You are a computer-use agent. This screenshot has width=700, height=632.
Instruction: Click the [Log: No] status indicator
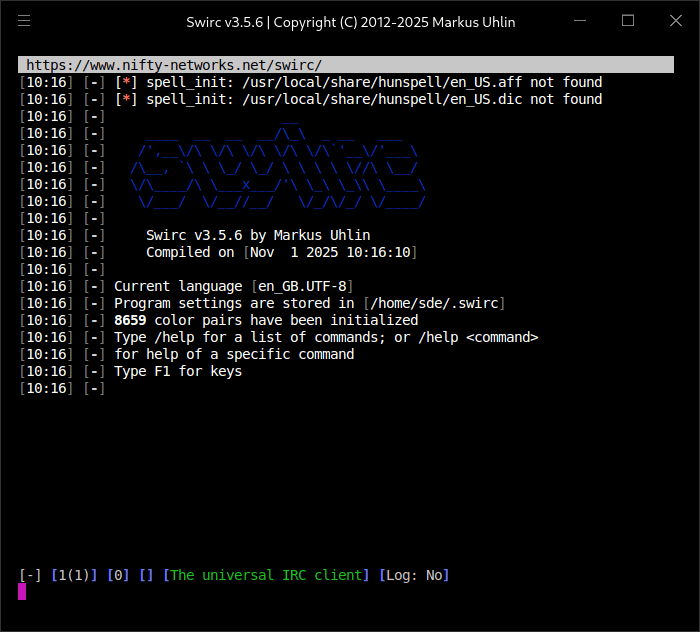tap(414, 575)
